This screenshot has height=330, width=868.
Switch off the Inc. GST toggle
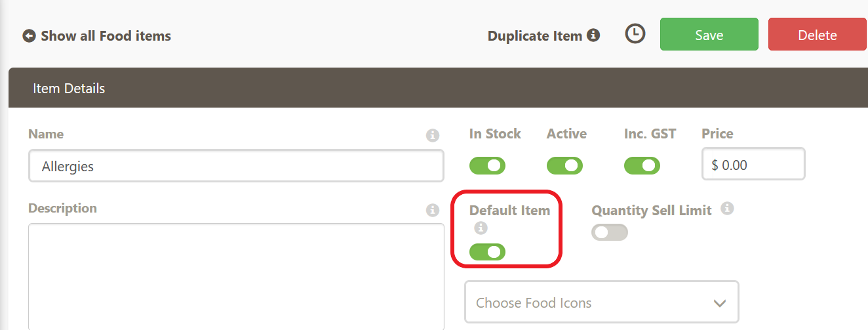pyautogui.click(x=642, y=165)
